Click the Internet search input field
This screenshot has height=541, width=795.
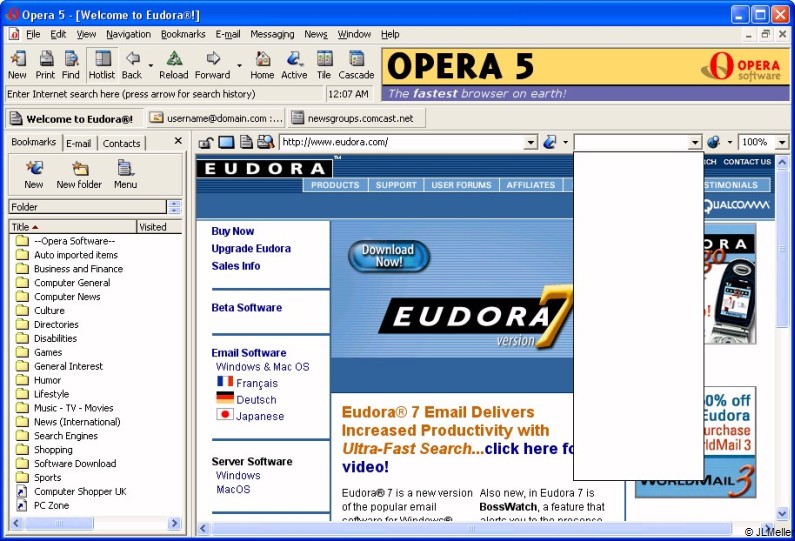[164, 94]
